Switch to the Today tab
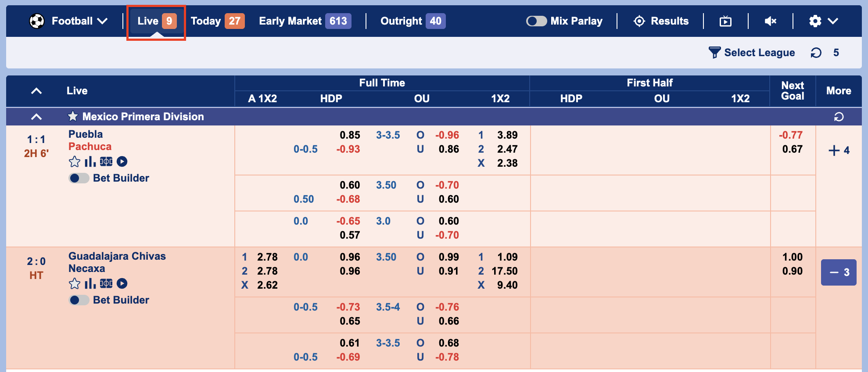 coord(217,21)
